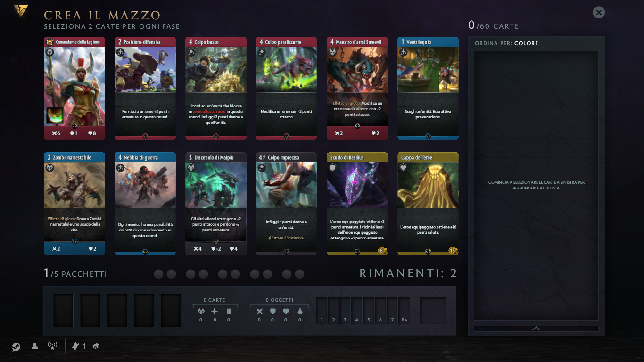Pick the Nebbia di guerra card
The height and width of the screenshot is (362, 644).
(145, 204)
